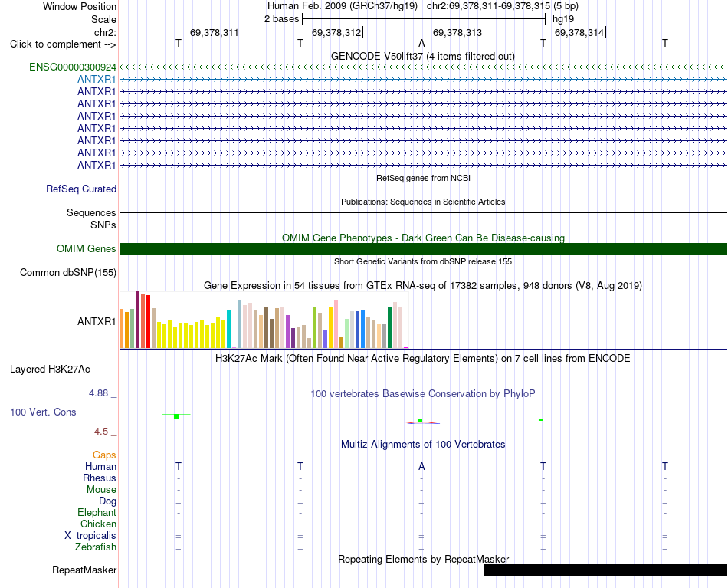The height and width of the screenshot is (588, 728).
Task: Open the light-blue ANTXR1 transcript label
Action: tap(97, 80)
